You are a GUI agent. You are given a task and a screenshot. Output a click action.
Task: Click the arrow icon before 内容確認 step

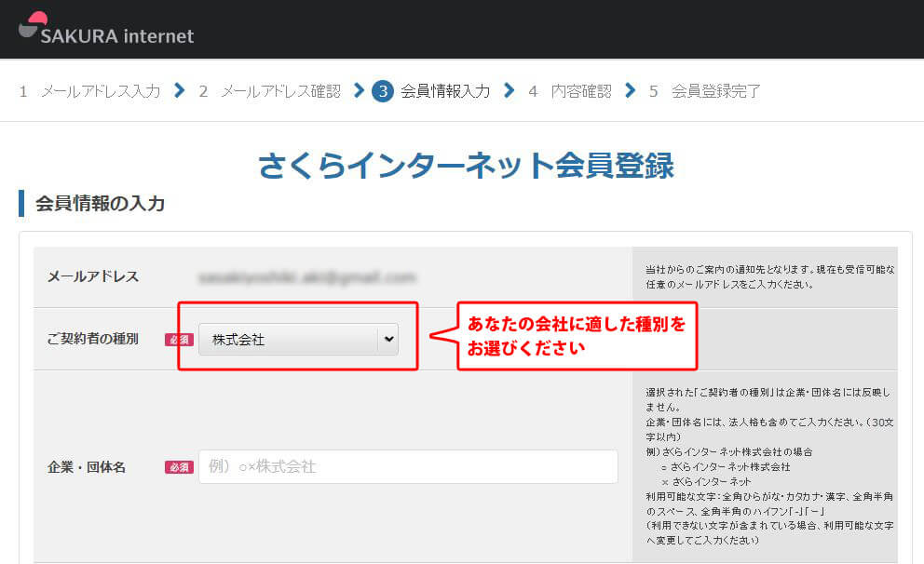point(508,91)
